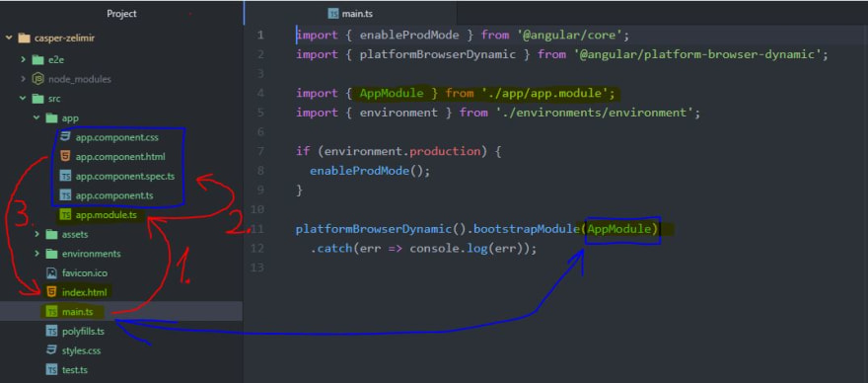Expand the environments folder chevron
The height and width of the screenshot is (383, 868).
(x=36, y=254)
